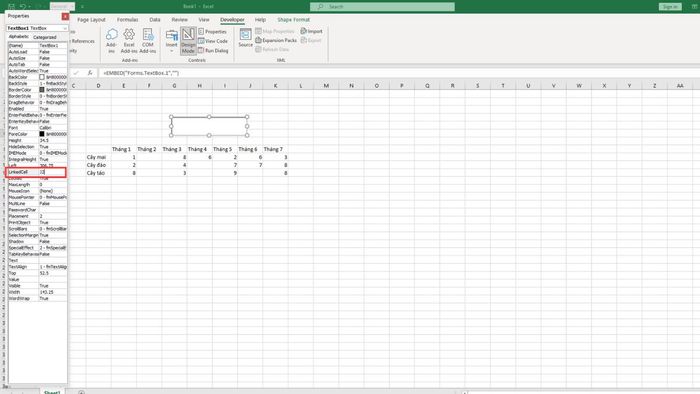Select the Font property row
Image resolution: width=700 pixels, height=394 pixels.
[38, 128]
